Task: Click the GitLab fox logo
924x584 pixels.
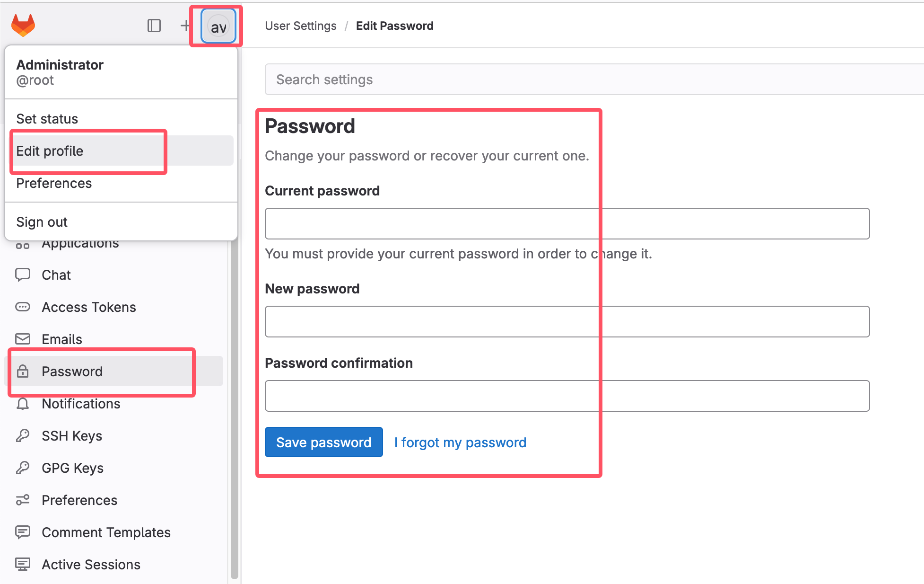Action: click(23, 26)
